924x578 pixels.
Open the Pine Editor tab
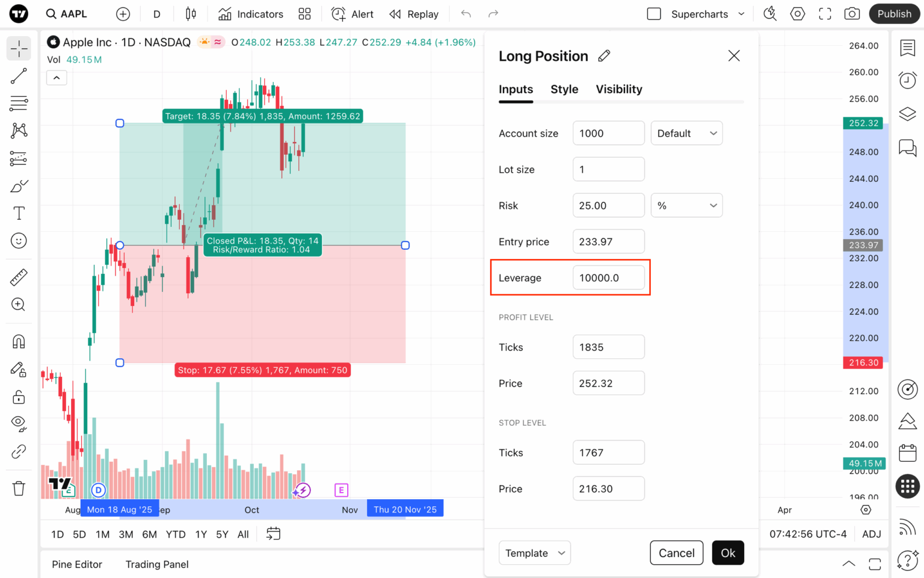coord(77,564)
